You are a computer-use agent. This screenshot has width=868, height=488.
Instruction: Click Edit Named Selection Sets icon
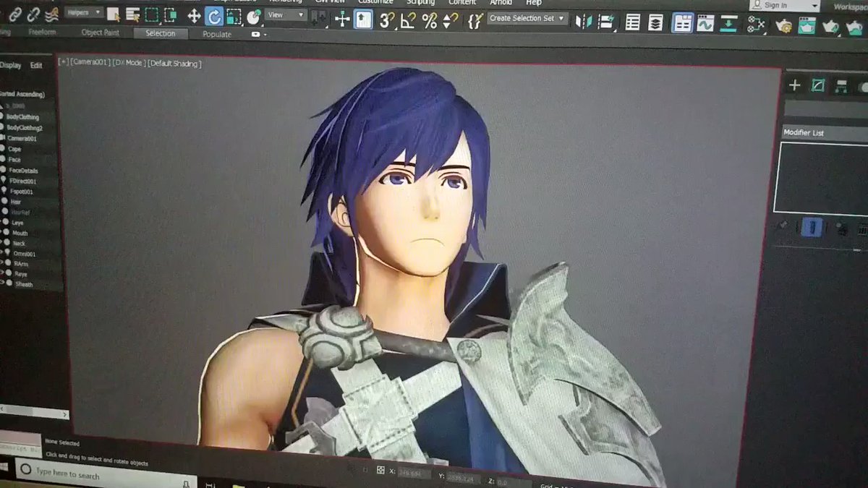tap(475, 21)
